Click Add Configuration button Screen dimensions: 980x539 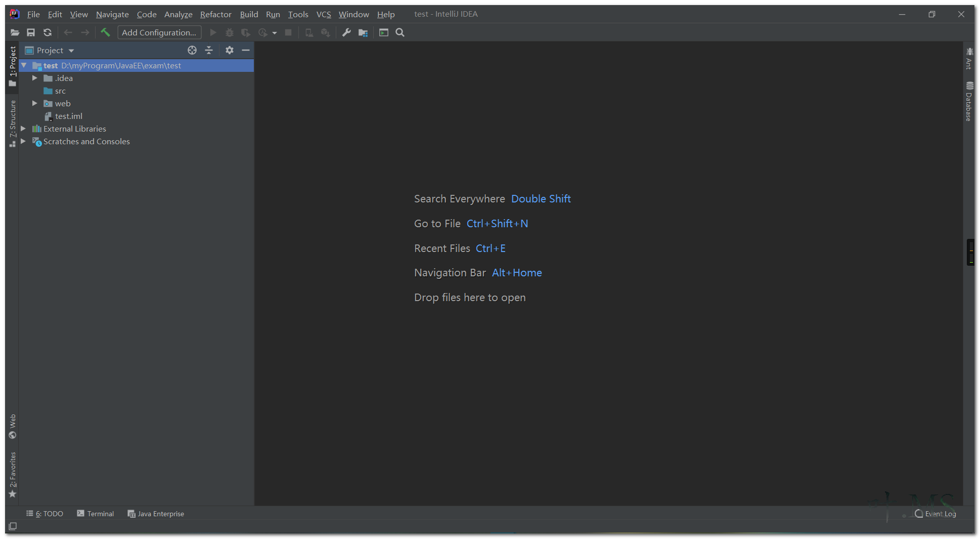point(159,32)
